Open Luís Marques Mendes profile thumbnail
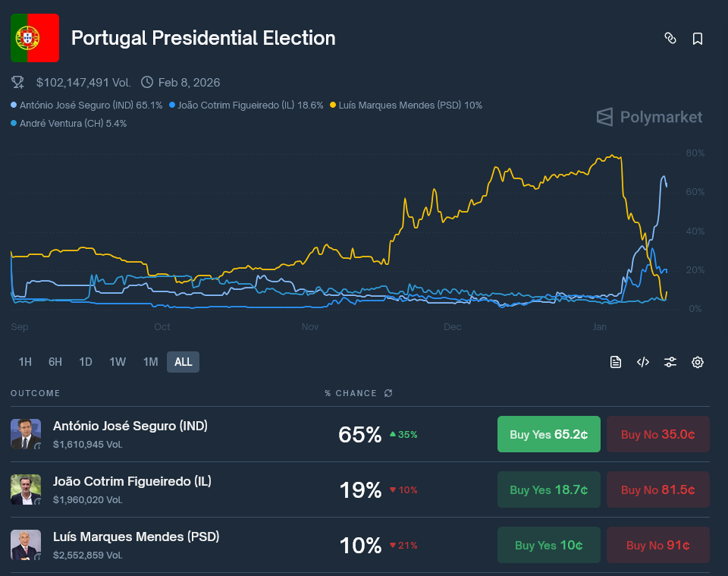 [26, 545]
